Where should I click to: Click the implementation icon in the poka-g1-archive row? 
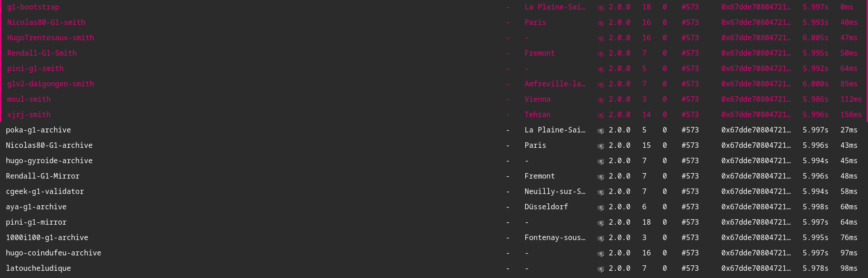[600, 131]
